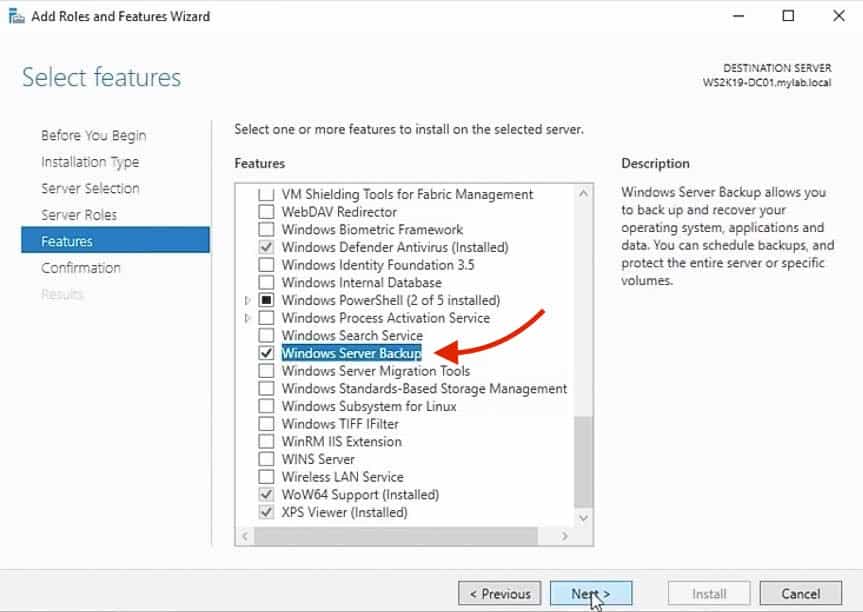Open the Server Roles step
This screenshot has width=863, height=612.
click(x=79, y=215)
